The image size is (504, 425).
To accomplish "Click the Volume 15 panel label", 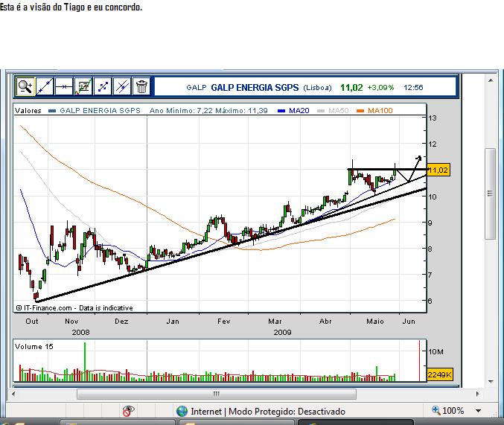I will coord(34,347).
